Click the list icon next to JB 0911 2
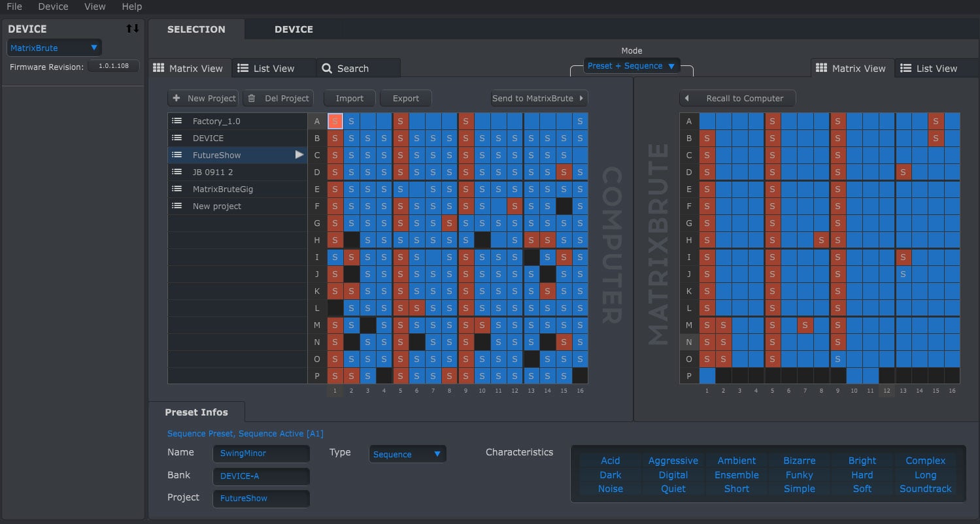This screenshot has width=980, height=524. [x=177, y=172]
